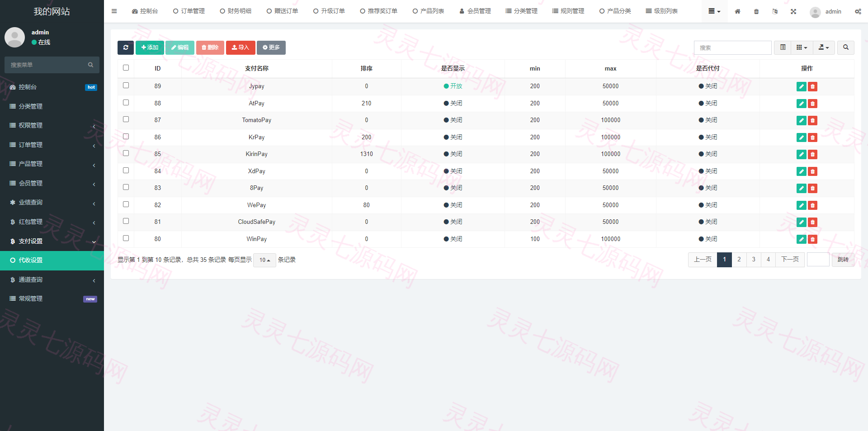This screenshot has height=431, width=868.
Task: Toggle fullscreen icon in top bar
Action: tap(793, 11)
